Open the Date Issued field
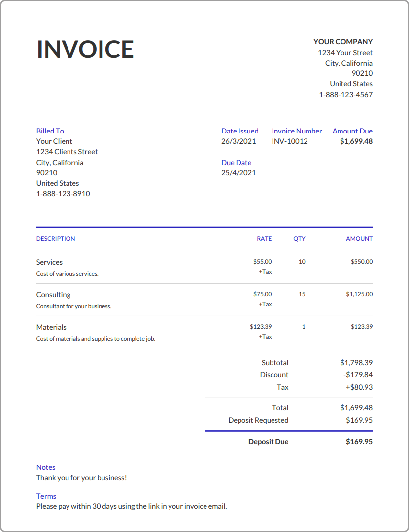The image size is (409, 532). pyautogui.click(x=240, y=131)
